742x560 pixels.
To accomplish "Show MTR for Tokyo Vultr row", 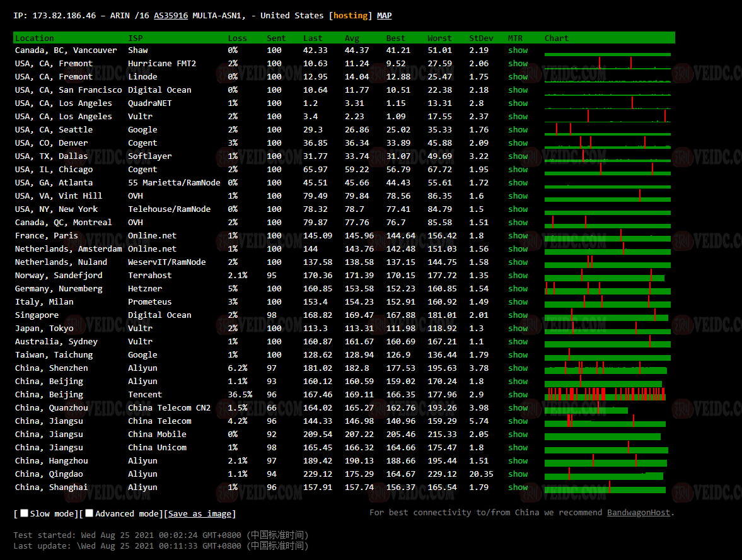I will (518, 329).
